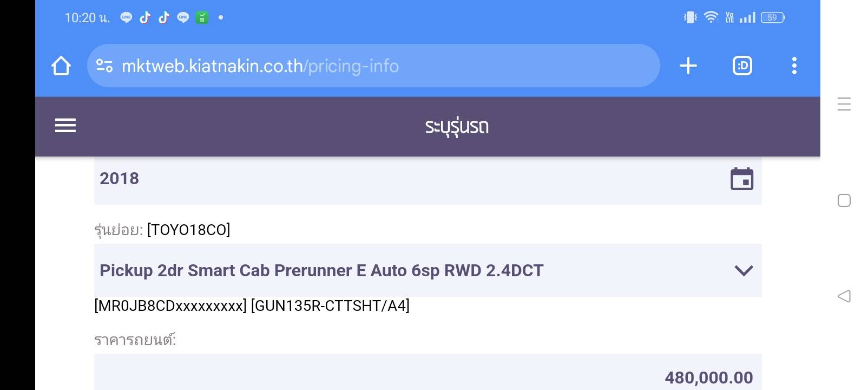868x390 pixels.
Task: Tap the first TikTok notification icon in the status bar
Action: click(145, 18)
